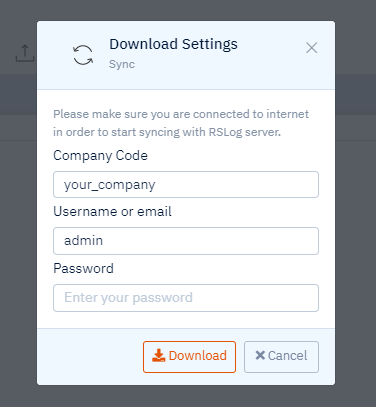The height and width of the screenshot is (407, 376).
Task: Click the X icon inside the Cancel button
Action: click(260, 355)
